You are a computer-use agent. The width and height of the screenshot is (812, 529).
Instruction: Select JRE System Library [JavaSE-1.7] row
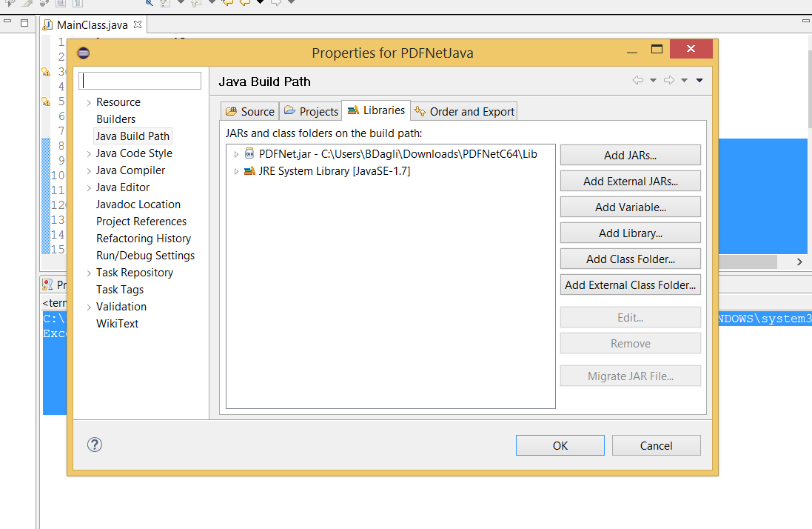coord(391,171)
